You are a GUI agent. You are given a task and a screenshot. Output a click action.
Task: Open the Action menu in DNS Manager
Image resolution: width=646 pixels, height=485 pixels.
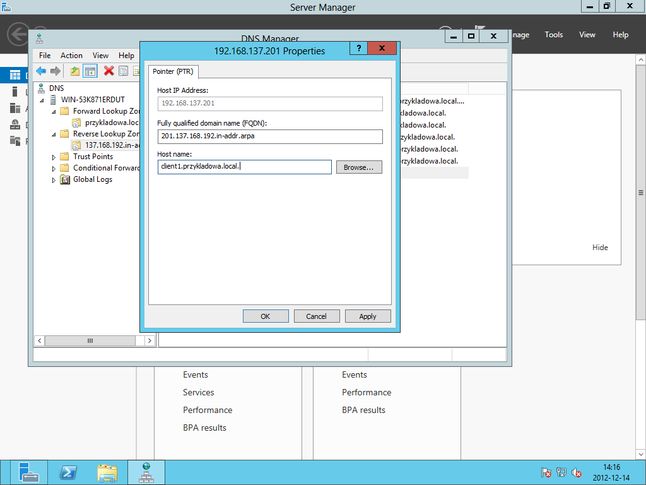71,55
